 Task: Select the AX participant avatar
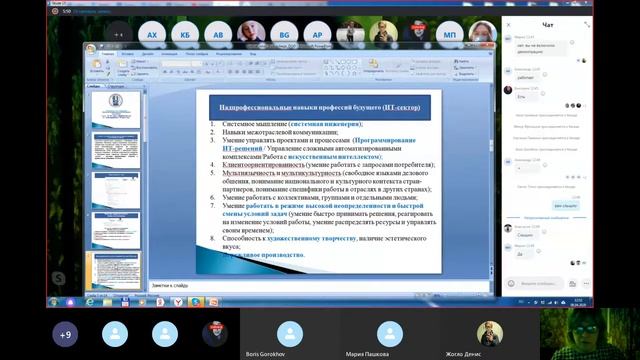tap(152, 35)
